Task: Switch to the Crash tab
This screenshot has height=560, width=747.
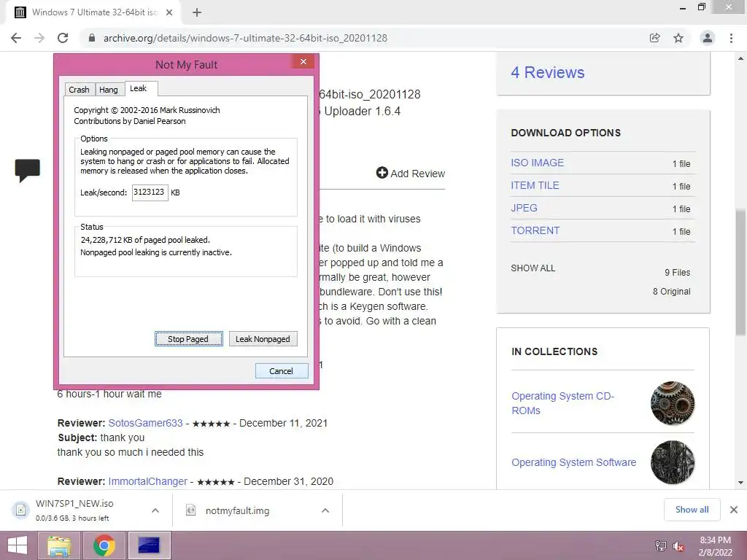Action: [x=79, y=90]
